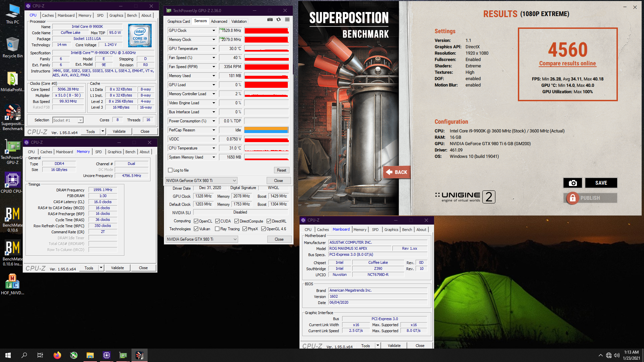The width and height of the screenshot is (644, 362).
Task: Toggle Vulkan checkbox
Action: pyautogui.click(x=196, y=229)
